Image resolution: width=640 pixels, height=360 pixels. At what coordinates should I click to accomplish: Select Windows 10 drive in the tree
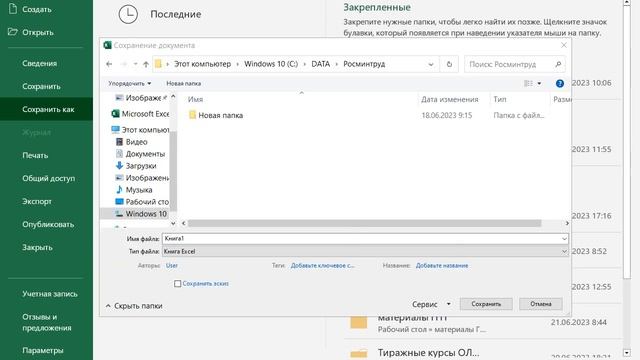[135, 213]
